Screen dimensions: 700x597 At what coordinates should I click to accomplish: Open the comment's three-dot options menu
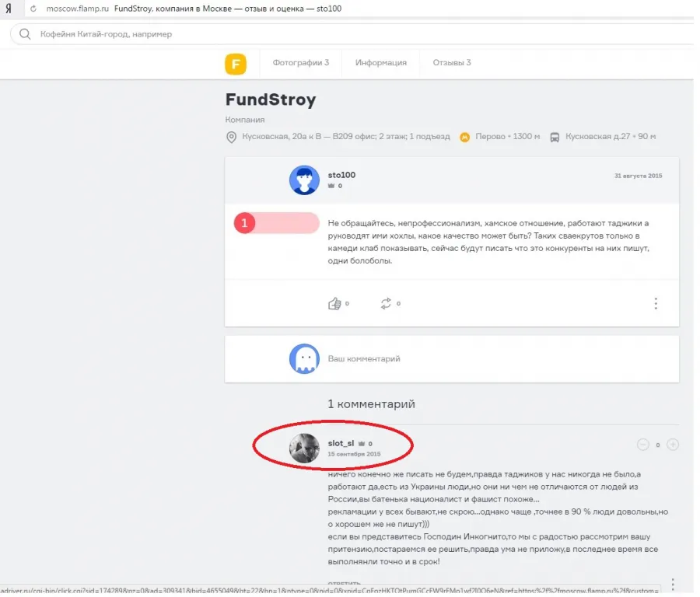pyautogui.click(x=672, y=584)
